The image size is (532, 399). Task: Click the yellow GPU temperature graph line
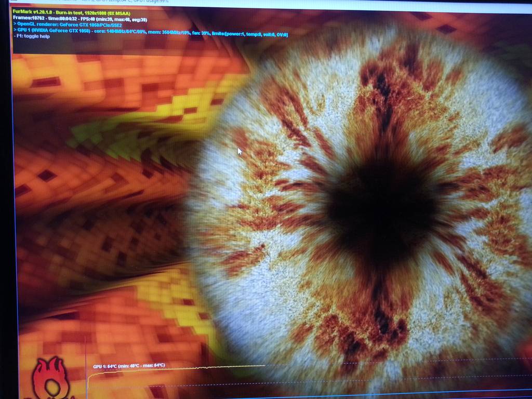(x=177, y=370)
